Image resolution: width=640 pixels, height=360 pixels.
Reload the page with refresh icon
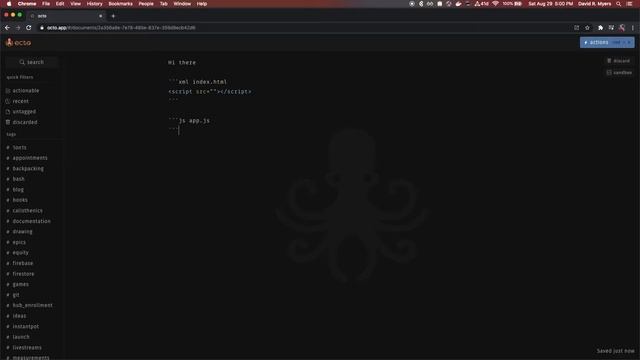29,28
